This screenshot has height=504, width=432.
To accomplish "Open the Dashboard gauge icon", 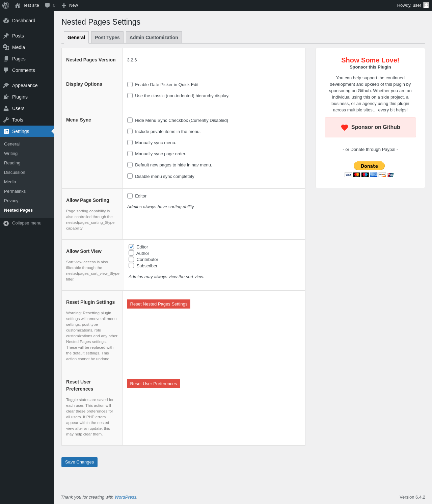I will point(6,21).
